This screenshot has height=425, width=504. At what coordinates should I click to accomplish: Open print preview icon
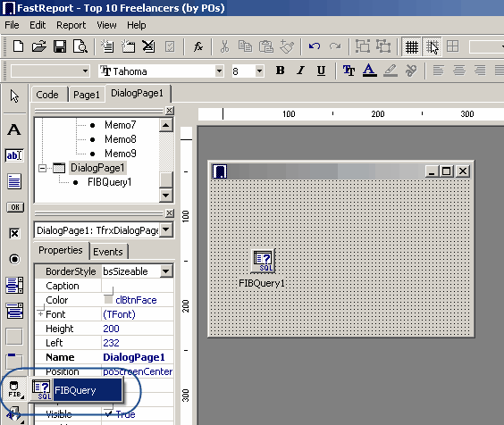pos(80,46)
